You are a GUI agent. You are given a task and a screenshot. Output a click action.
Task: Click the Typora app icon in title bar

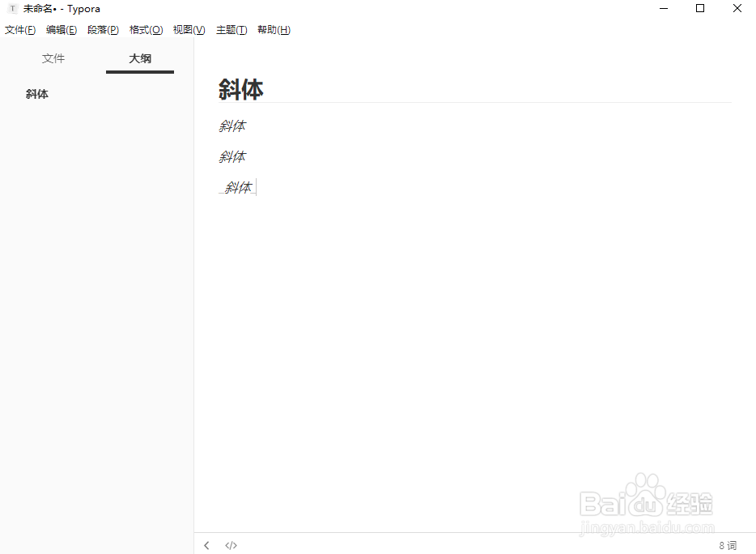tap(12, 9)
